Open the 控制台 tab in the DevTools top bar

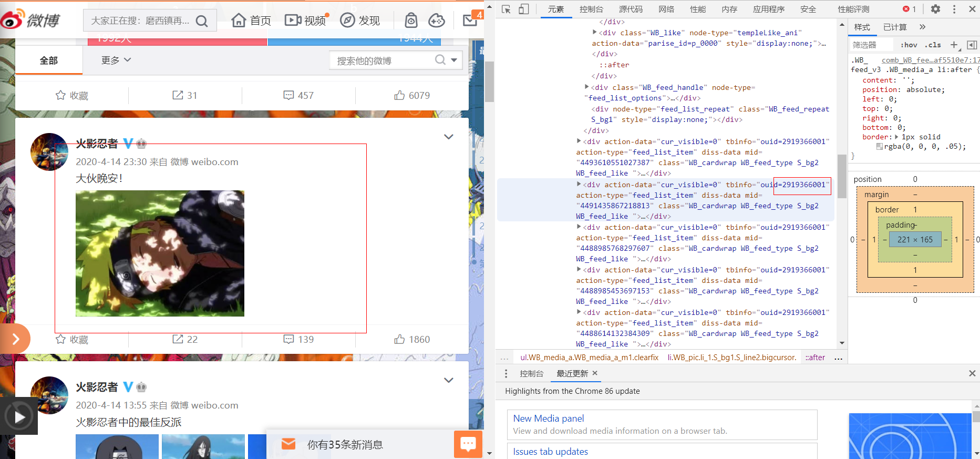coord(591,9)
